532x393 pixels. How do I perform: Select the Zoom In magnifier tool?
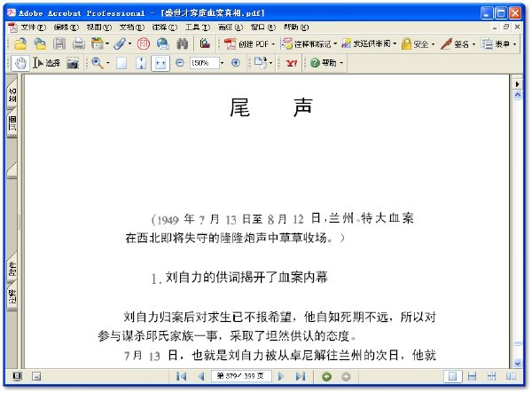(x=98, y=63)
